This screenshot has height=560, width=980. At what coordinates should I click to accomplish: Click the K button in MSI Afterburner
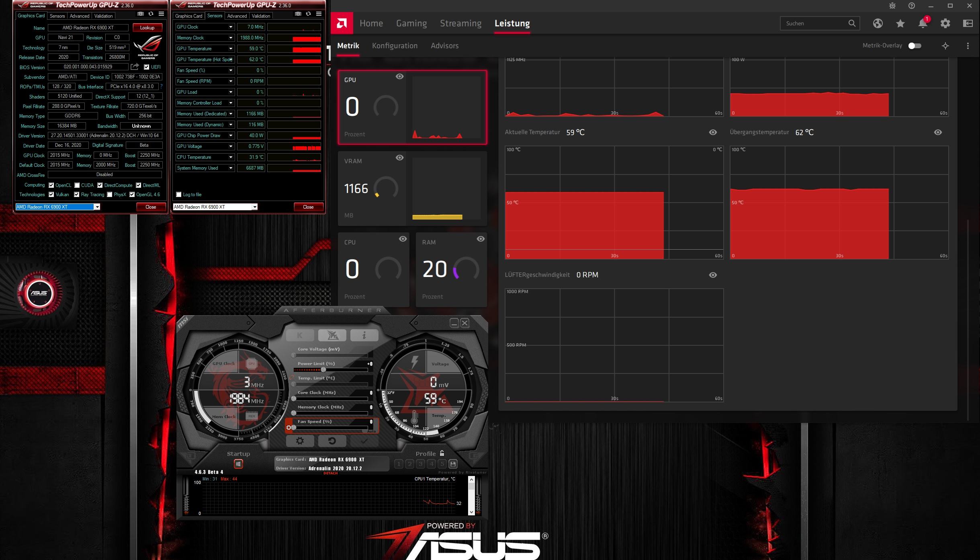click(x=300, y=335)
